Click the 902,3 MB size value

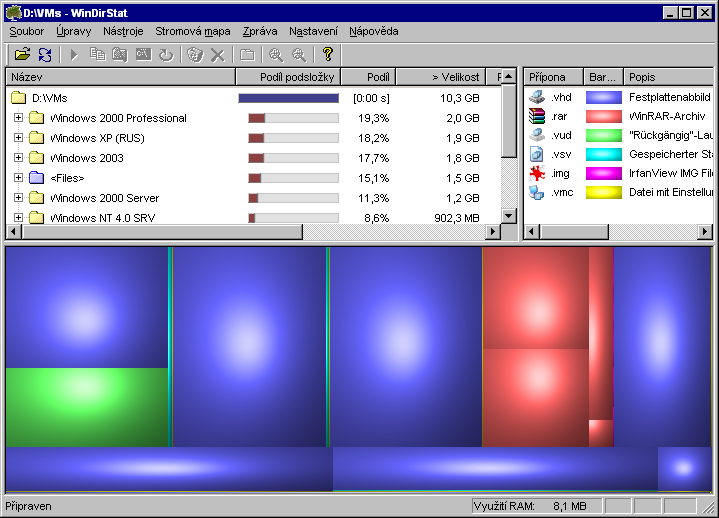click(x=456, y=218)
